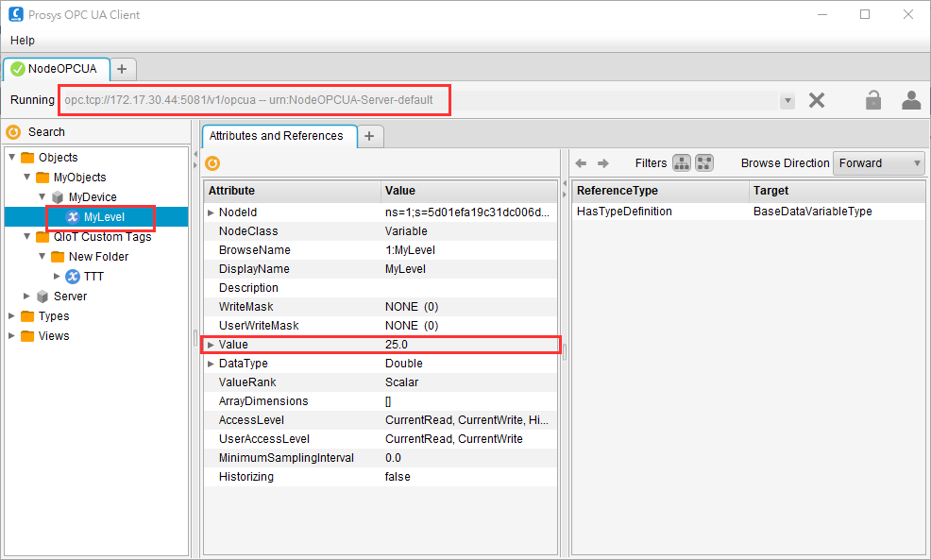Image resolution: width=931 pixels, height=560 pixels.
Task: Collapse the MyDevice tree node
Action: pos(42,196)
